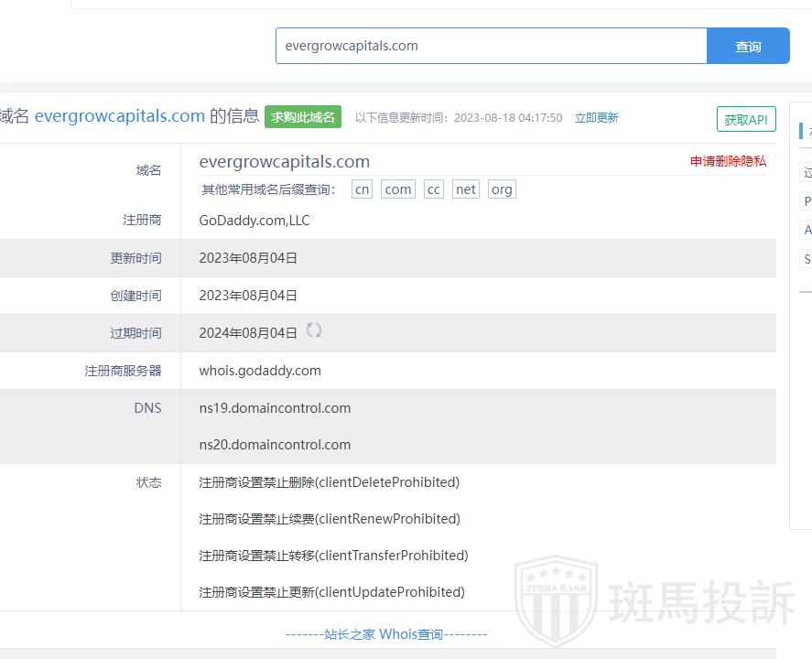812x659 pixels.
Task: Open the blue evergrowcapitals.com heading link
Action: (120, 116)
